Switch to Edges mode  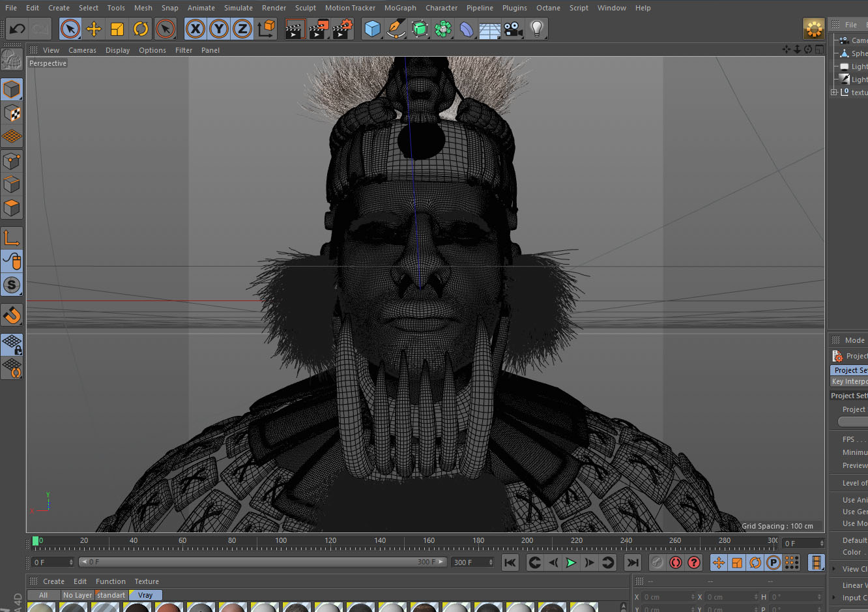(12, 184)
